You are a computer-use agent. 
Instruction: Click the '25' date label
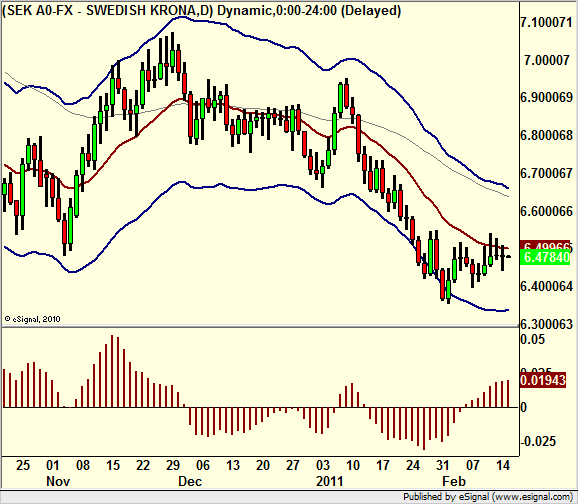point(22,466)
